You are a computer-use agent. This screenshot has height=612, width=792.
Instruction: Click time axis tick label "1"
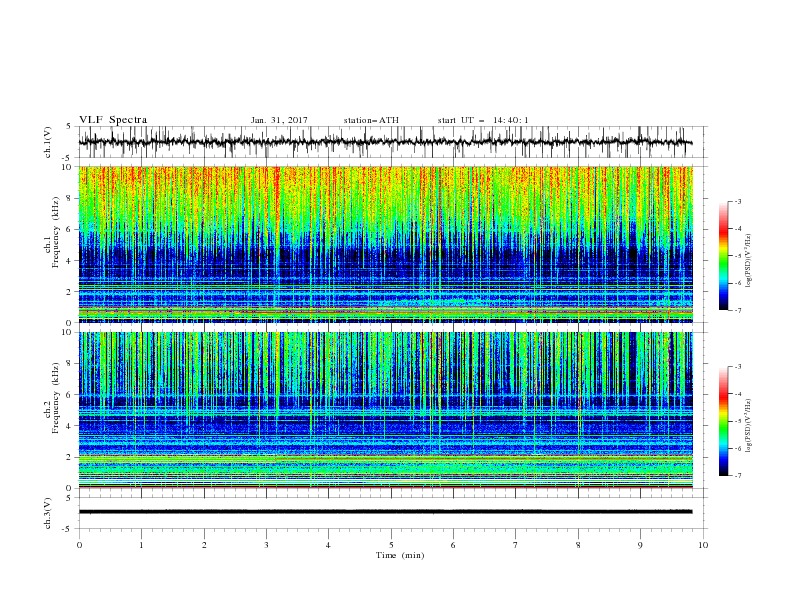[x=141, y=545]
